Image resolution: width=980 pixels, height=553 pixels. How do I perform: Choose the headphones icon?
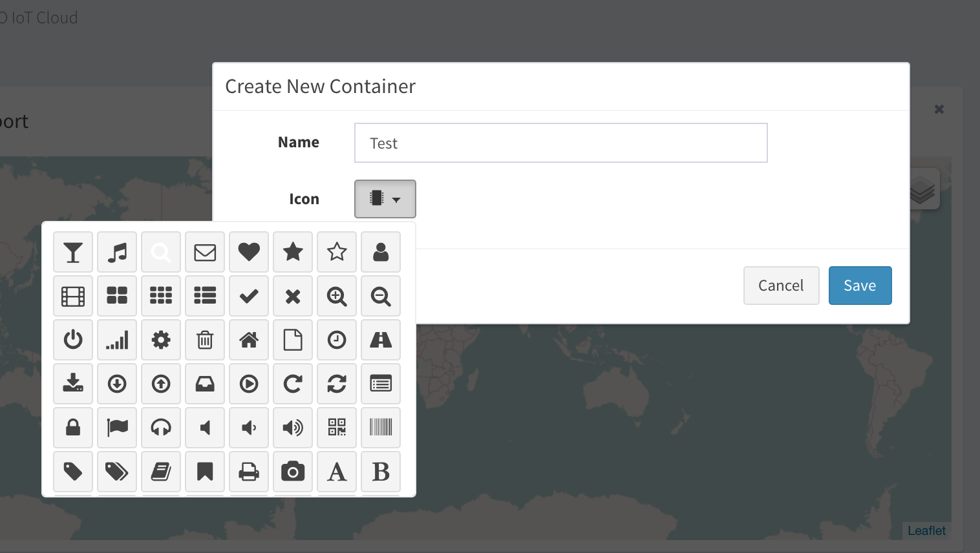pos(161,428)
